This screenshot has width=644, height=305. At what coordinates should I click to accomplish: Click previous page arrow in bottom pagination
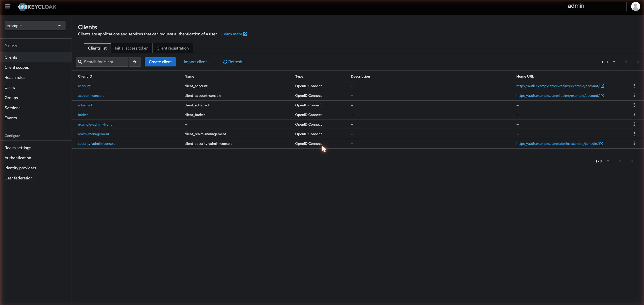tap(620, 161)
